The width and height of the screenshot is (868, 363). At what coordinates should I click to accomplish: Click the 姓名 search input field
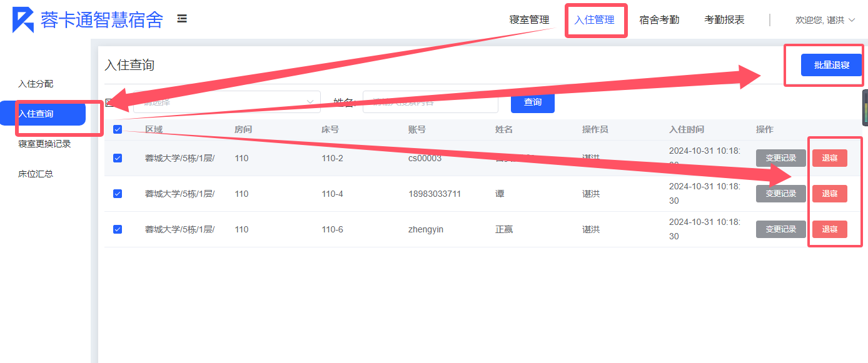[430, 102]
